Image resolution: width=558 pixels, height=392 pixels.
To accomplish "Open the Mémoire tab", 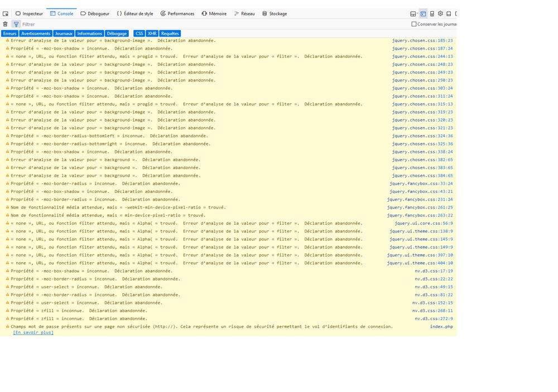I will click(214, 13).
